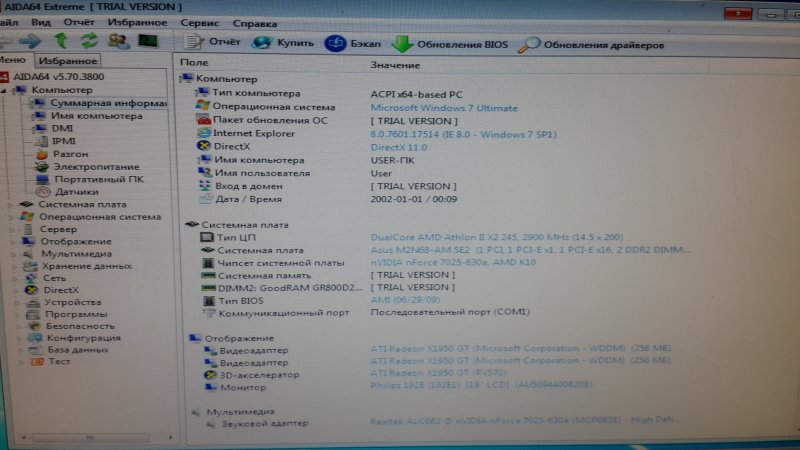Click the green Up arrow toolbar icon
Image resolution: width=800 pixels, height=450 pixels.
point(61,42)
